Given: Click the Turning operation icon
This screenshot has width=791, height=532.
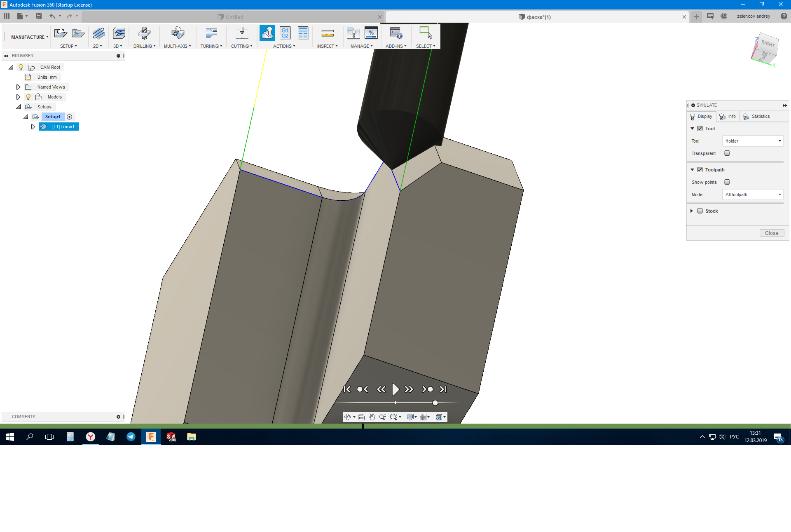Looking at the screenshot, I should coord(211,33).
